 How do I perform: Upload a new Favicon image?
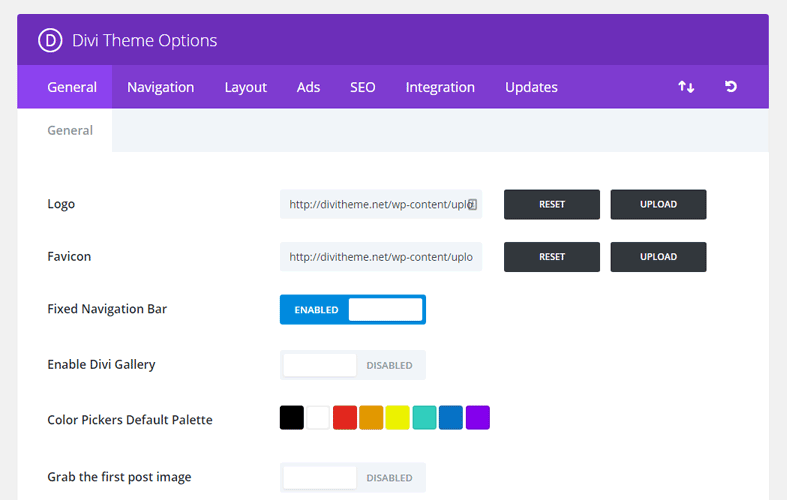click(x=658, y=257)
